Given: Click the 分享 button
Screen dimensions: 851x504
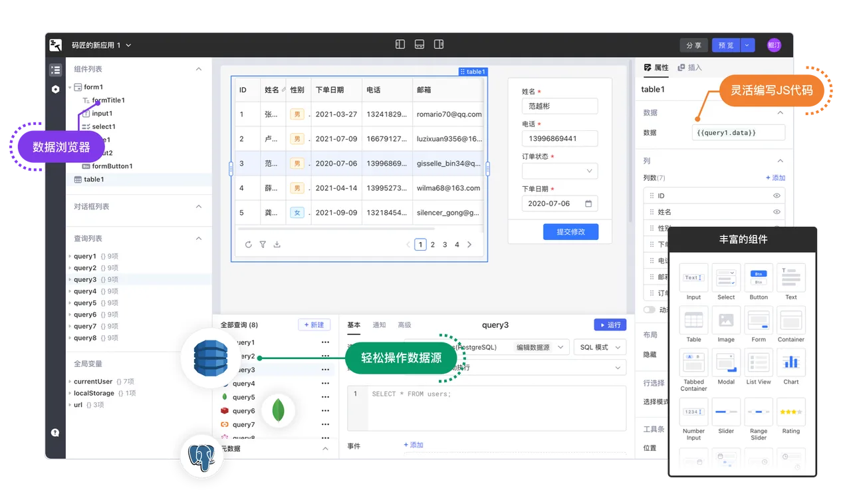Looking at the screenshot, I should tap(693, 45).
